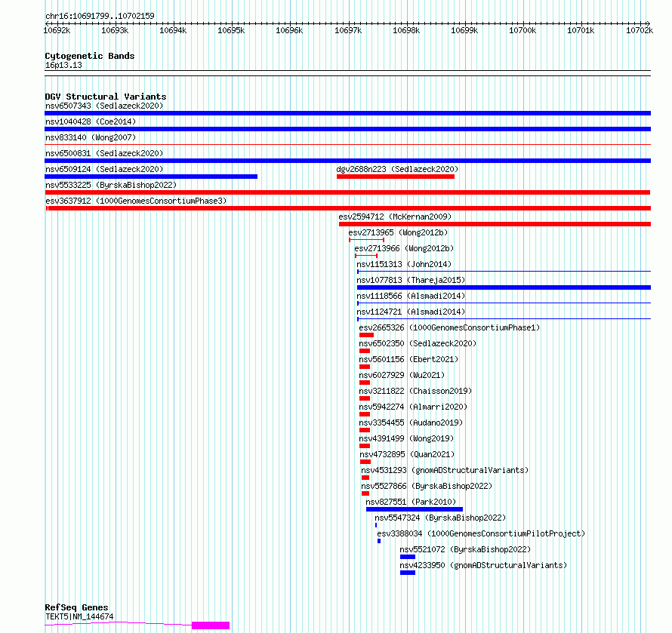Open nsv5942274 (Almarri2020) label
The width and height of the screenshot is (672, 633).
413,407
